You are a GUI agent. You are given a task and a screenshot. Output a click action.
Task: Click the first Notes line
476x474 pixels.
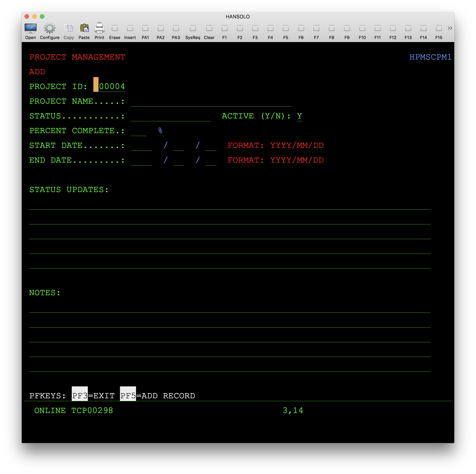tap(229, 308)
